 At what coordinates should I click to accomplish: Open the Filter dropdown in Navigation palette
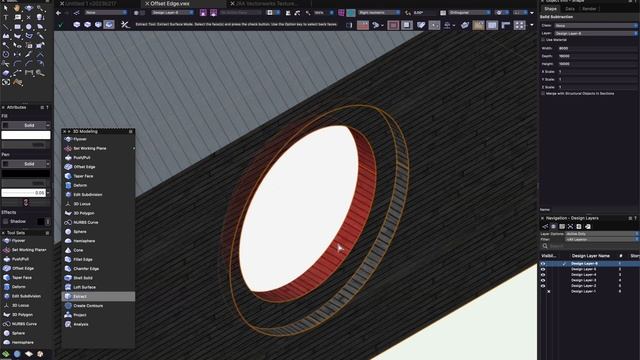coord(602,239)
